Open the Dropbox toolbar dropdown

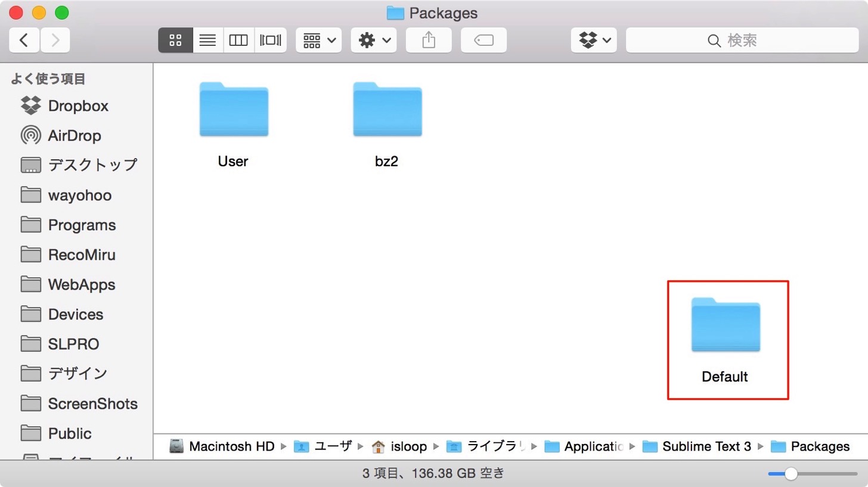click(594, 40)
